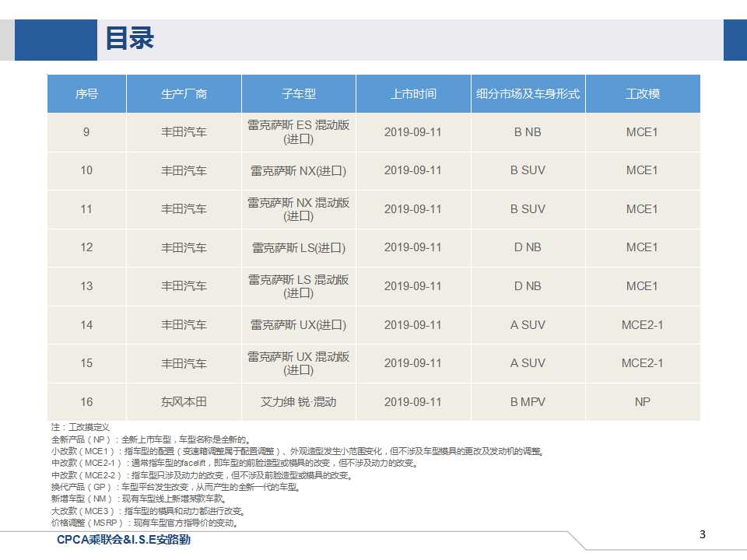Click the 雷克萨斯 LS 混动版(进口) cell
Image resolution: width=747 pixels, height=560 pixels.
(x=299, y=286)
